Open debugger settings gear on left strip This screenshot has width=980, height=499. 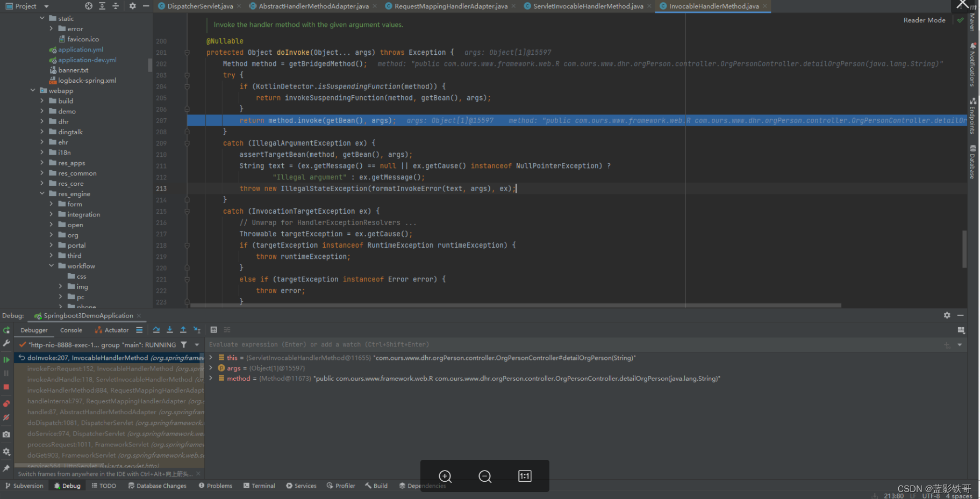(6, 452)
